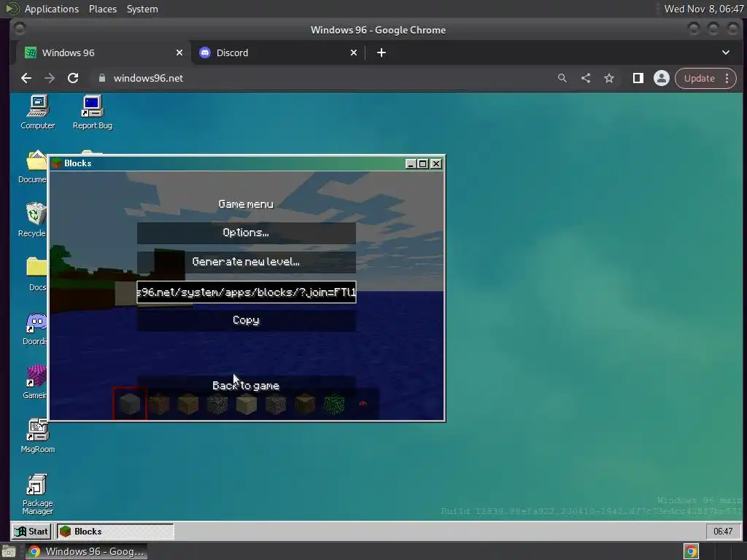Click the Blocks taskbar button
This screenshot has width=747, height=560.
coord(115,532)
